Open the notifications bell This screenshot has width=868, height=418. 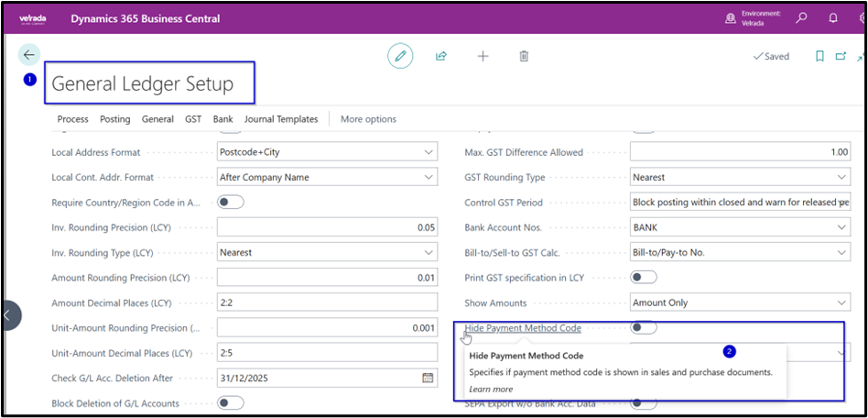coord(833,18)
